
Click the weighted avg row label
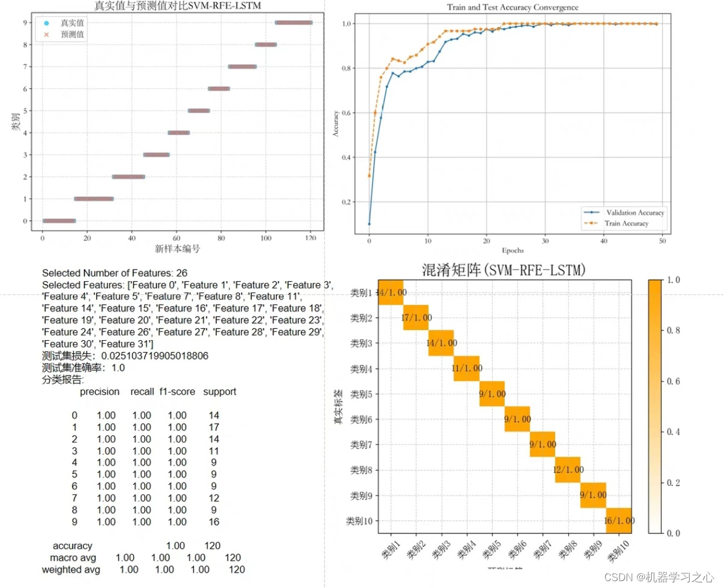[71, 570]
